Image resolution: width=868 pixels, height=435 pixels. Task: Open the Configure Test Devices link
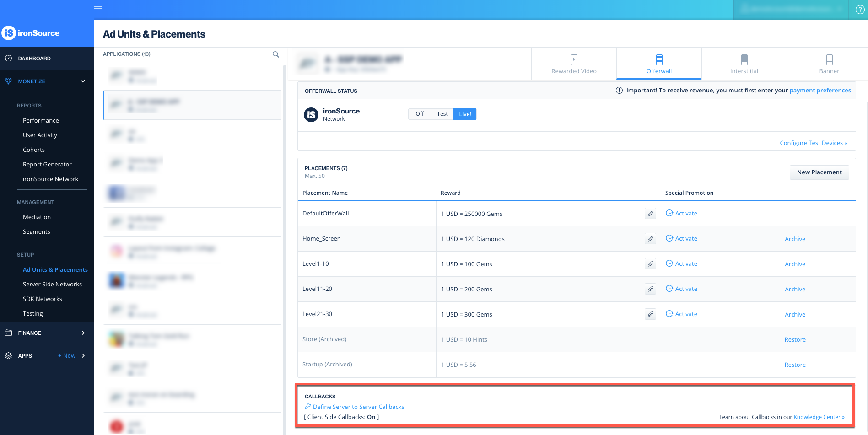(x=813, y=143)
